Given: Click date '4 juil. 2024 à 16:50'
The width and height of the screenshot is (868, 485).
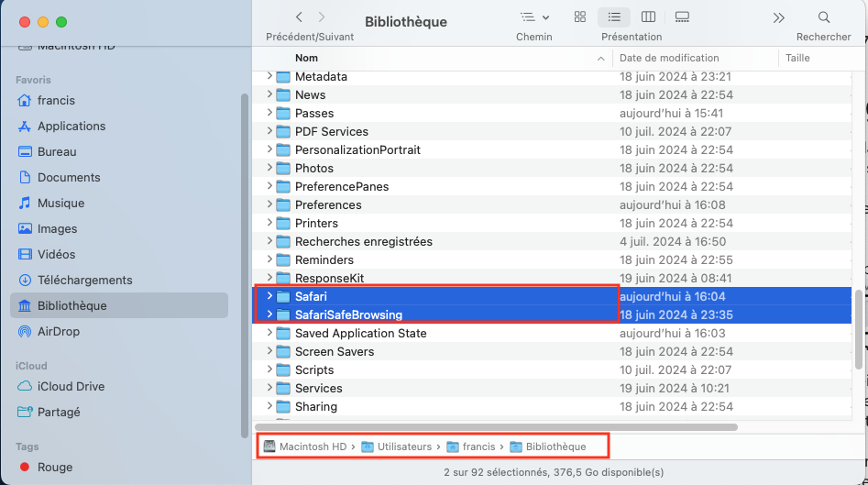Looking at the screenshot, I should pyautogui.click(x=673, y=241).
